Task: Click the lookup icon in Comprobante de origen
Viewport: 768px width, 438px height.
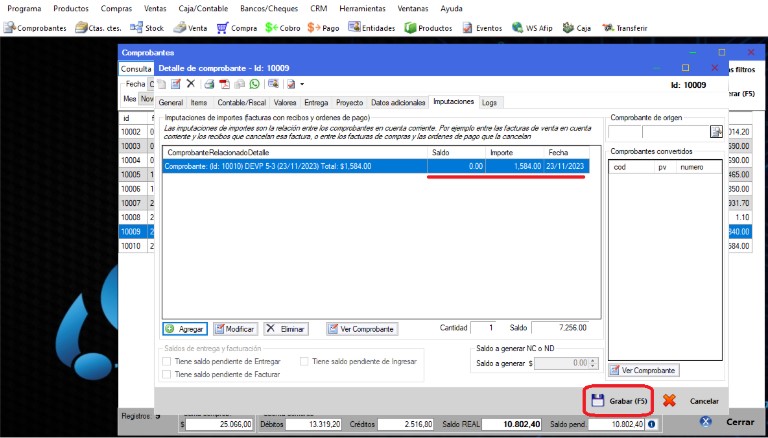Action: click(716, 131)
